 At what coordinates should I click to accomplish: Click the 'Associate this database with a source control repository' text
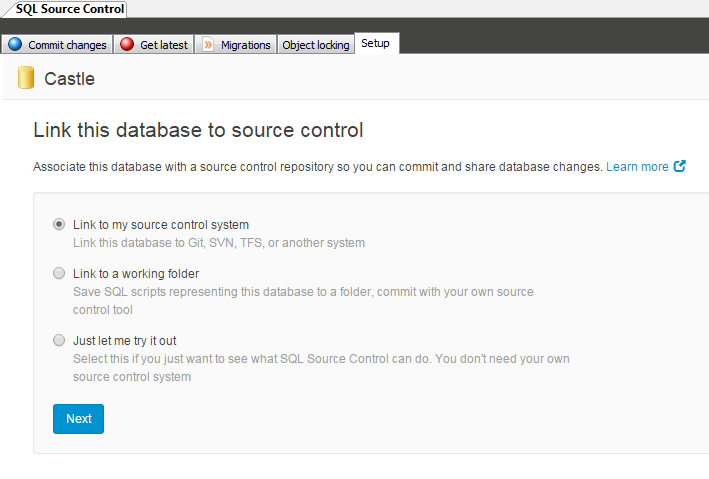point(317,167)
